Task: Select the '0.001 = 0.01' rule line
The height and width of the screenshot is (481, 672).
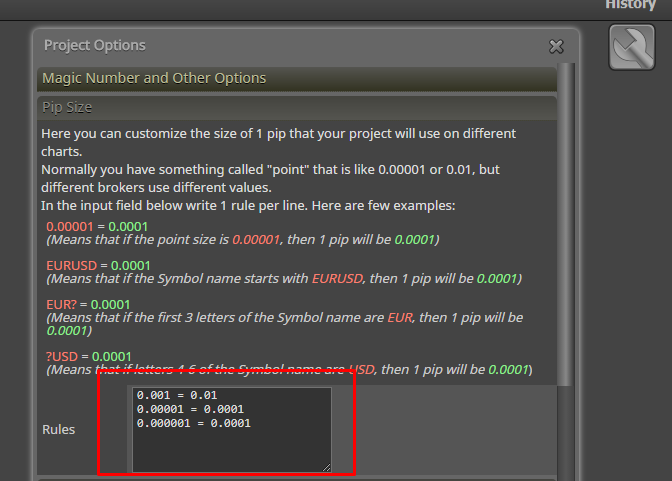Action: [177, 395]
